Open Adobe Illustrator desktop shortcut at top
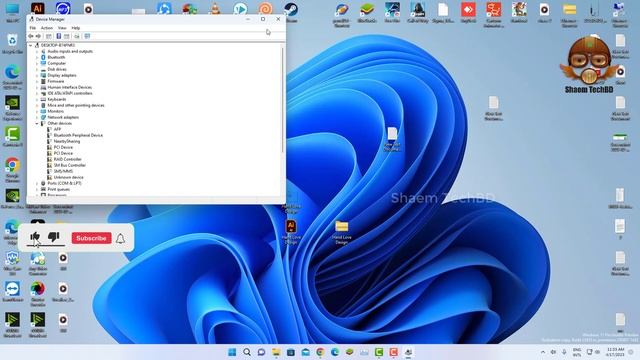The image size is (640, 360). point(38,9)
